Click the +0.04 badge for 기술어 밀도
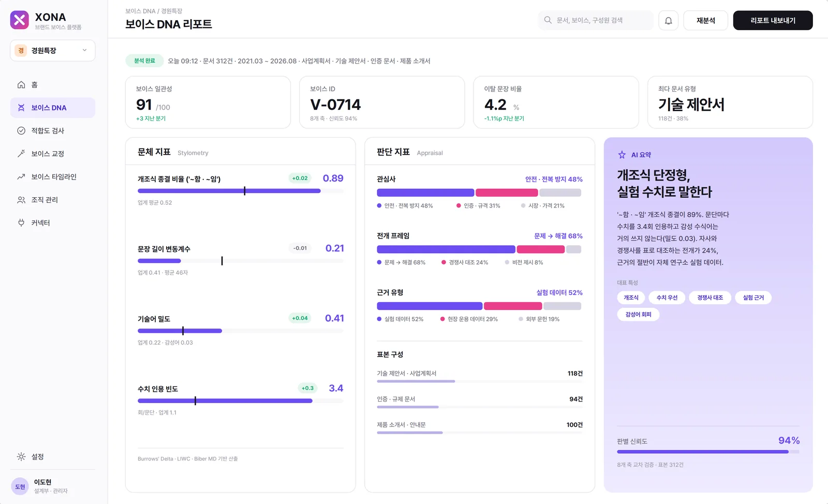 click(x=300, y=318)
